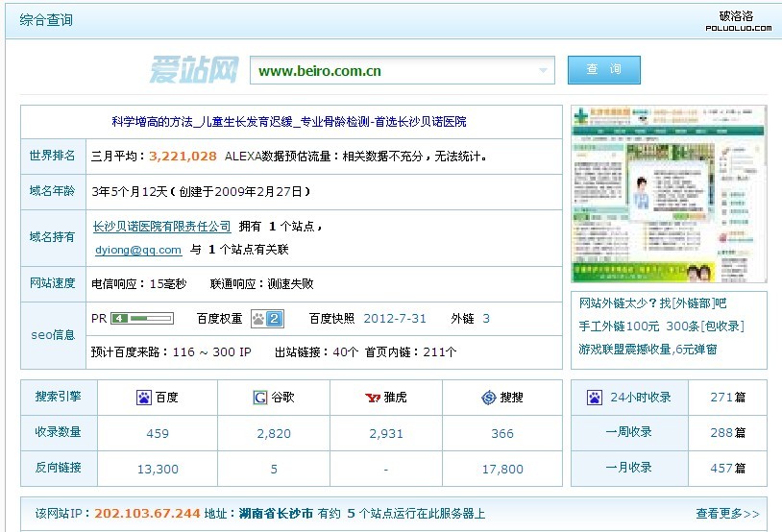Click the Baidu weight badge showing 2
This screenshot has height=532, width=782.
[267, 319]
